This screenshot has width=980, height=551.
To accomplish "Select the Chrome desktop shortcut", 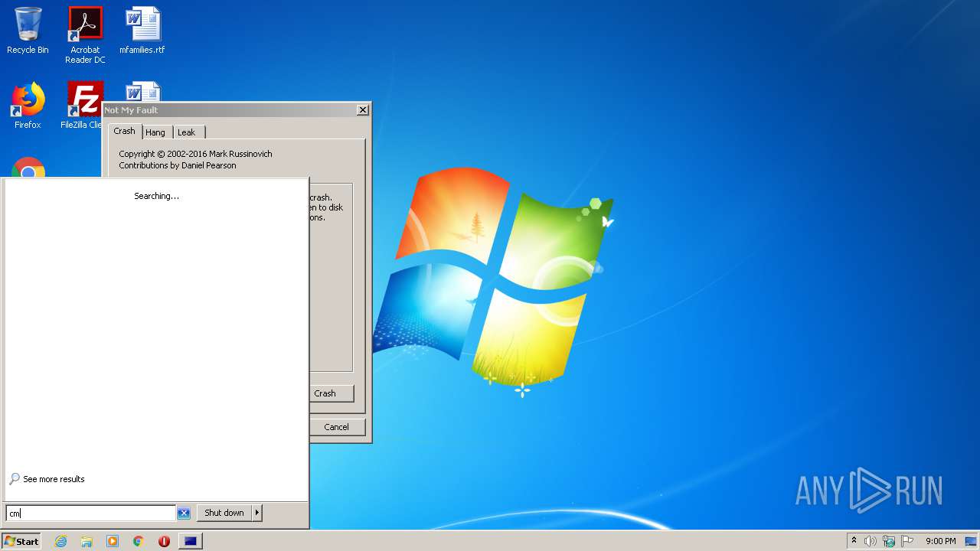I will point(28,168).
